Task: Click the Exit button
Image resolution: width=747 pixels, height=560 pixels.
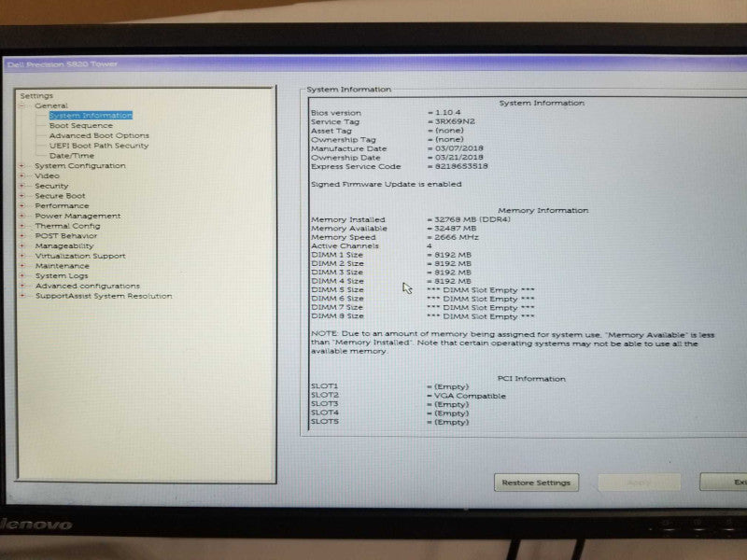Action: 723,482
